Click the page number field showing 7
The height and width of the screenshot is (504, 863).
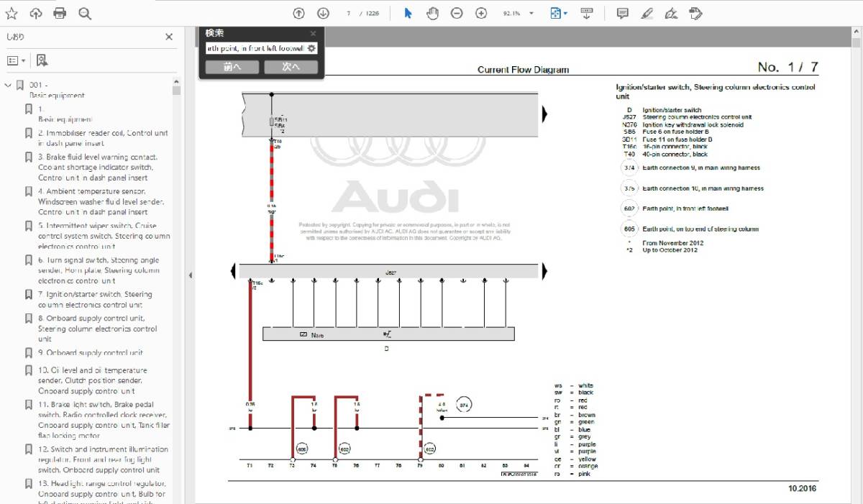[x=348, y=13]
